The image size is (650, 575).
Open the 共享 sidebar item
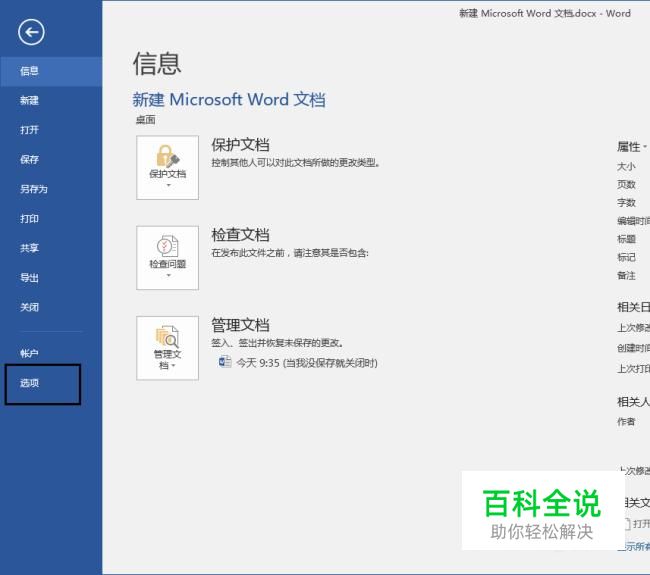[51, 248]
